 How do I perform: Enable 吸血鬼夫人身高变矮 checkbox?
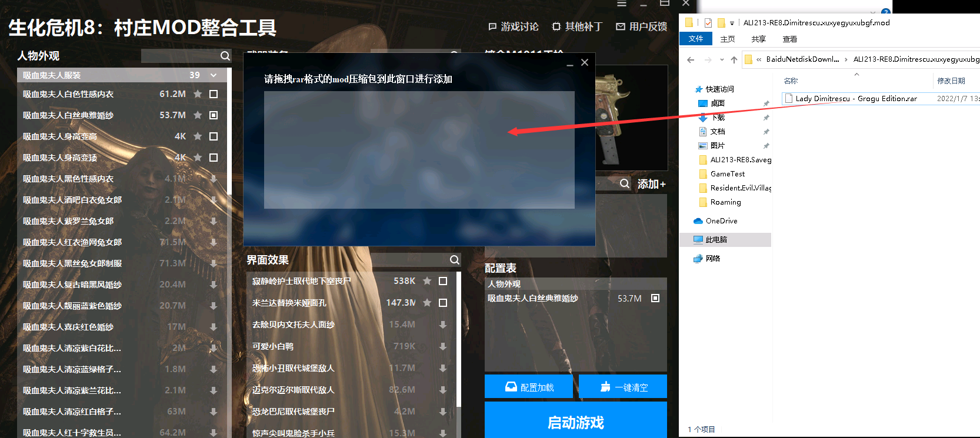point(214,158)
